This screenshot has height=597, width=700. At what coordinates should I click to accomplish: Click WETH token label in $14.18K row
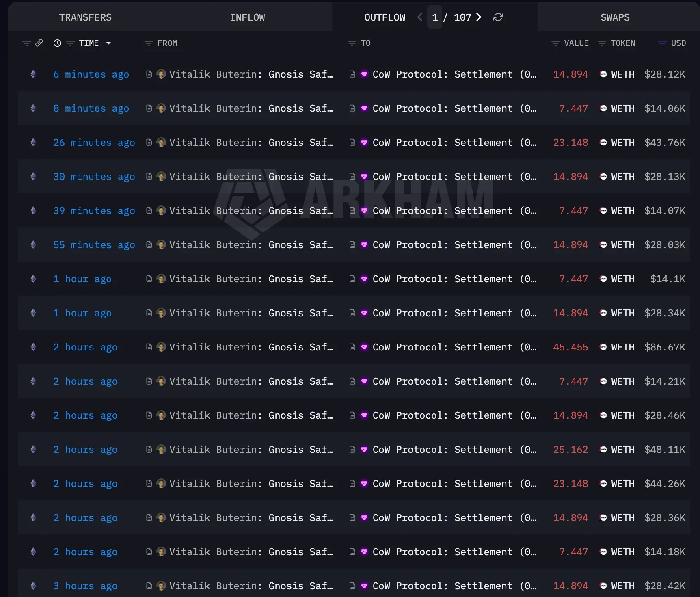pyautogui.click(x=623, y=552)
